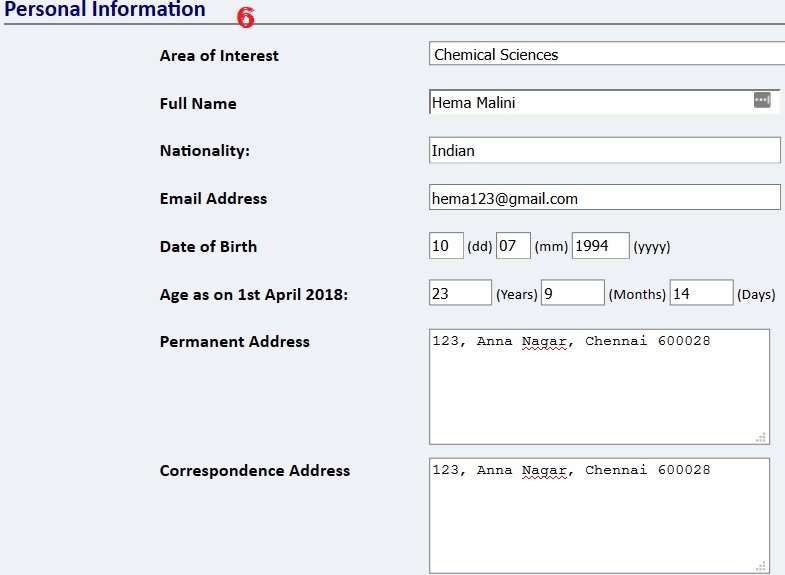
Task: Focus the age Years field
Action: tap(460, 294)
